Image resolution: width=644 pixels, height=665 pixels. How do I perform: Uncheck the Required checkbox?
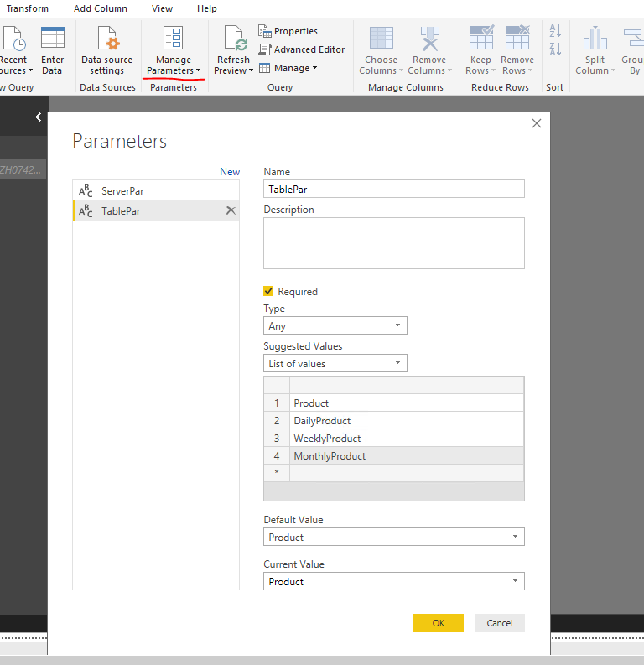pos(268,291)
